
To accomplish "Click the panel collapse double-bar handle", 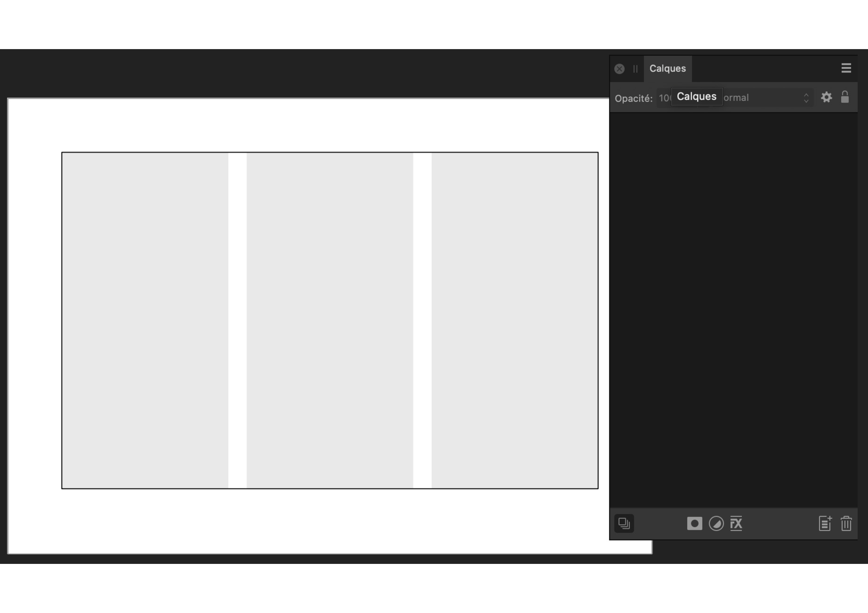I will pos(635,69).
